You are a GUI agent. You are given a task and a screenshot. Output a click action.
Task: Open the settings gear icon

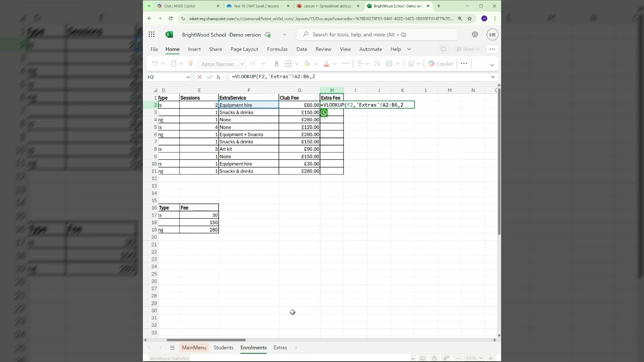pos(475,35)
